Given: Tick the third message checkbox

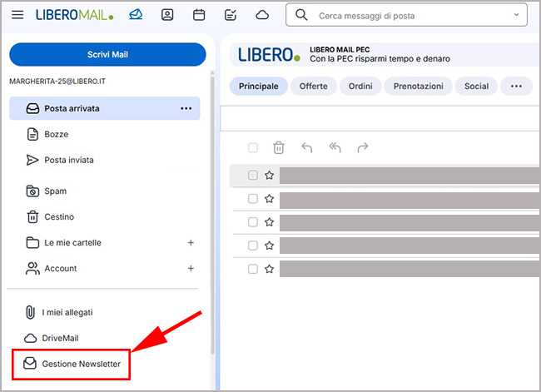Looking at the screenshot, I should (x=253, y=222).
